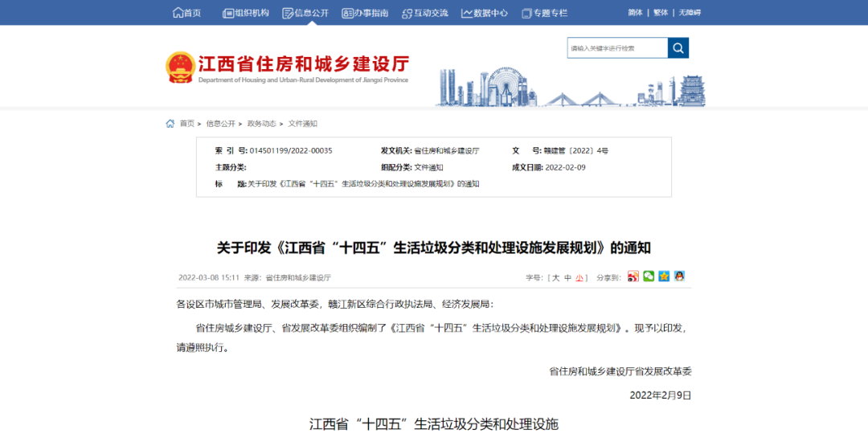Image resolution: width=868 pixels, height=438 pixels.
Task: Share article via QQ penguin icon
Action: pos(679,276)
